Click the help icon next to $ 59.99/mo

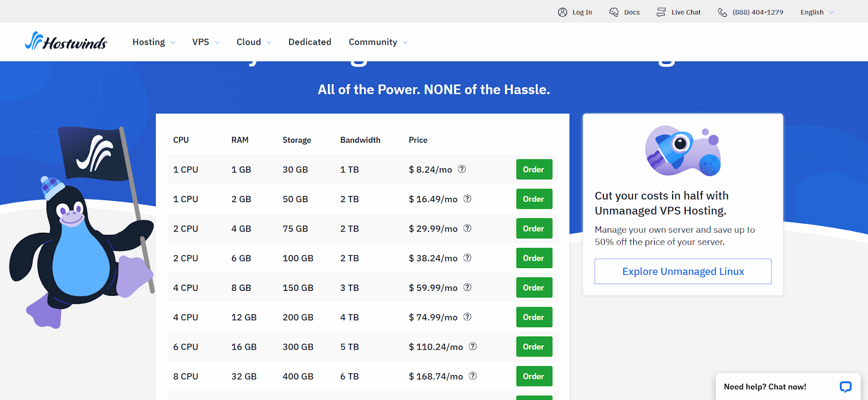pos(467,287)
